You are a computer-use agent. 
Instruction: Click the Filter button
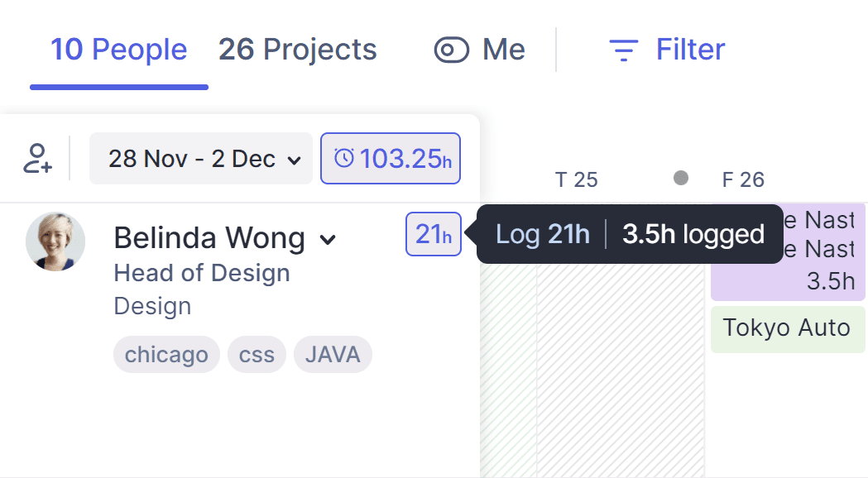click(667, 50)
